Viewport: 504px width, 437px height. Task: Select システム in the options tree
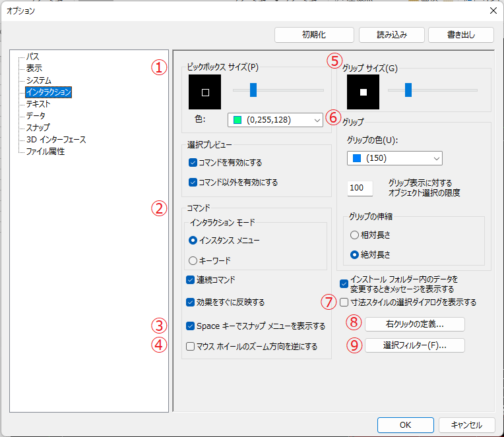click(x=38, y=80)
